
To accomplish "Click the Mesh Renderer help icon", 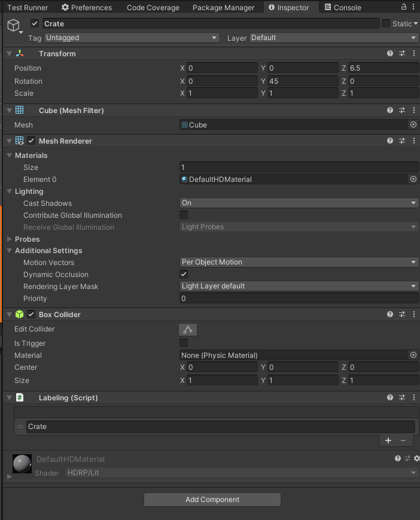I will 389,141.
